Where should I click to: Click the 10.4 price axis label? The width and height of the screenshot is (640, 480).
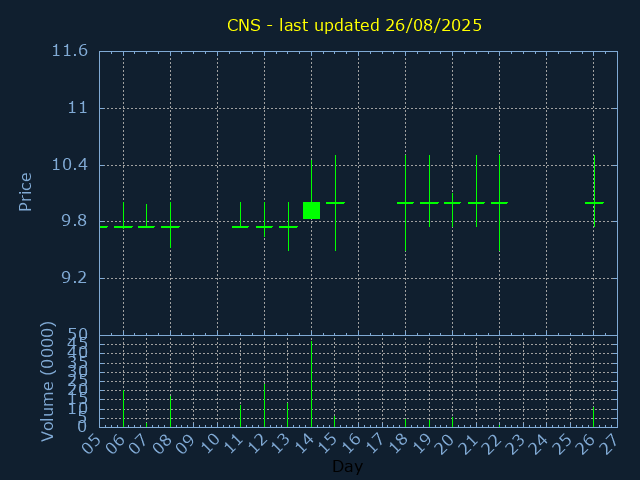pos(69,165)
